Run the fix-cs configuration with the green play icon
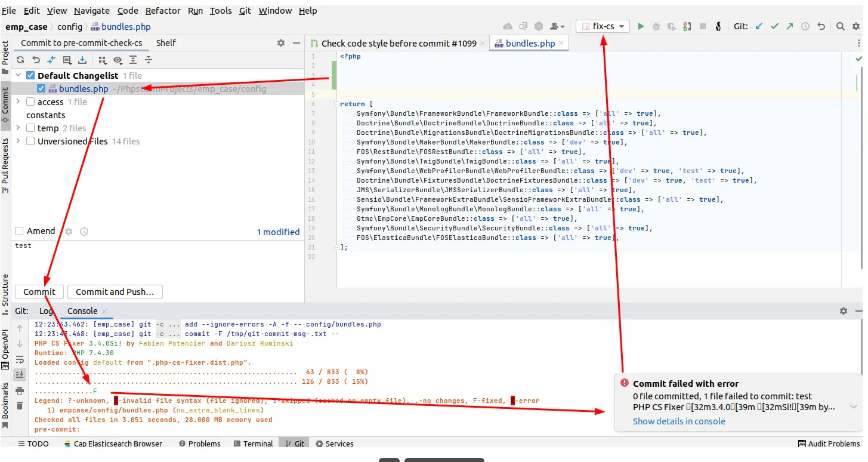Screen dimensions: 868x462 coord(641,26)
